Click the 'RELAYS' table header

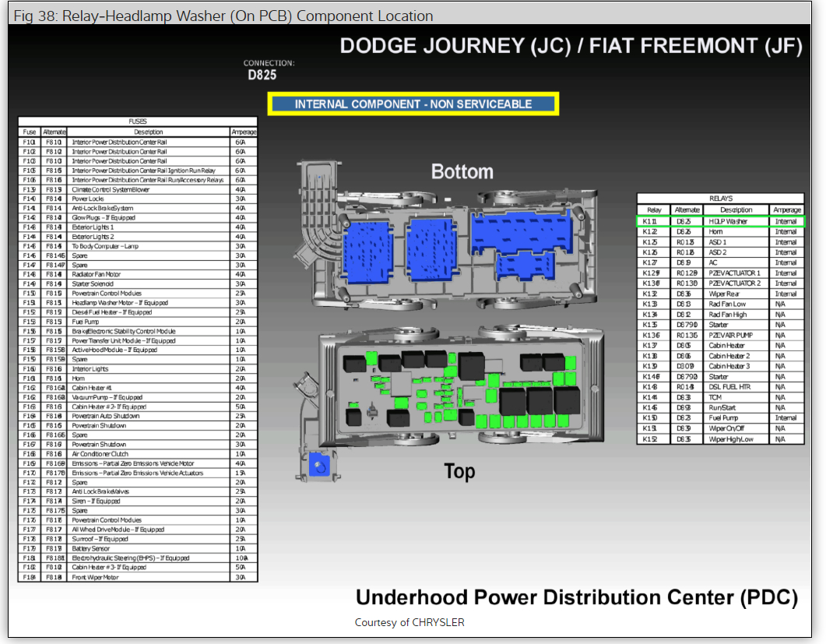721,199
